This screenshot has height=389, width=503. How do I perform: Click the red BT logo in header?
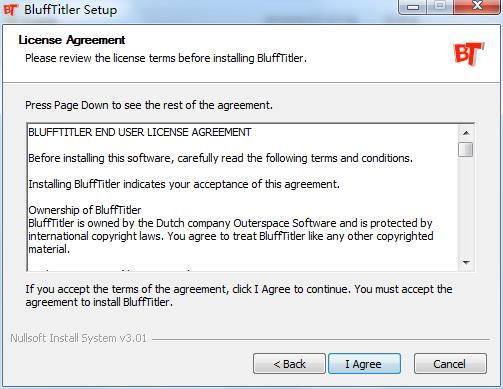point(469,53)
